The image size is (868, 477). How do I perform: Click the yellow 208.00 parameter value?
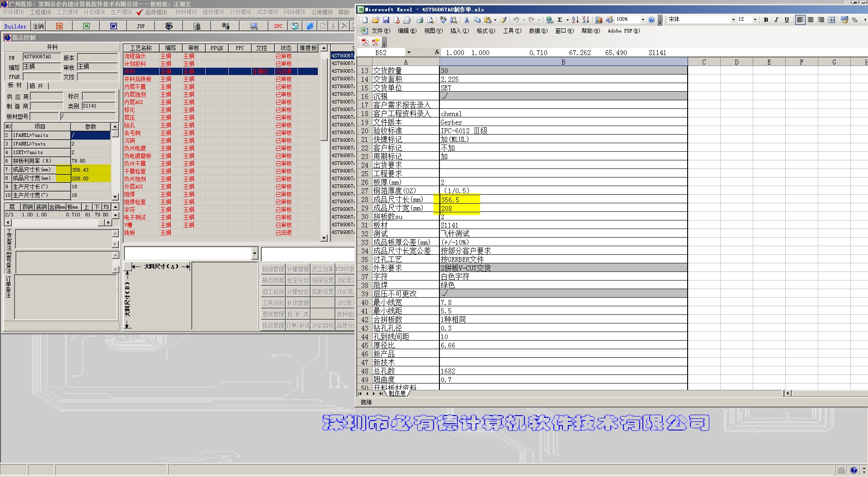pos(90,178)
